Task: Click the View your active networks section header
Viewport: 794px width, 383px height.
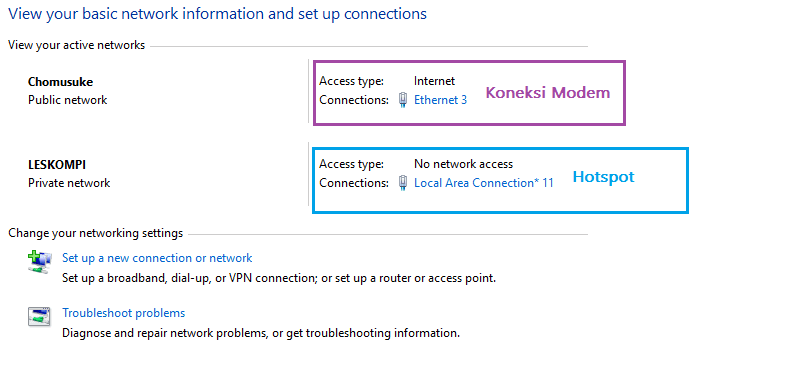Action: [x=76, y=45]
